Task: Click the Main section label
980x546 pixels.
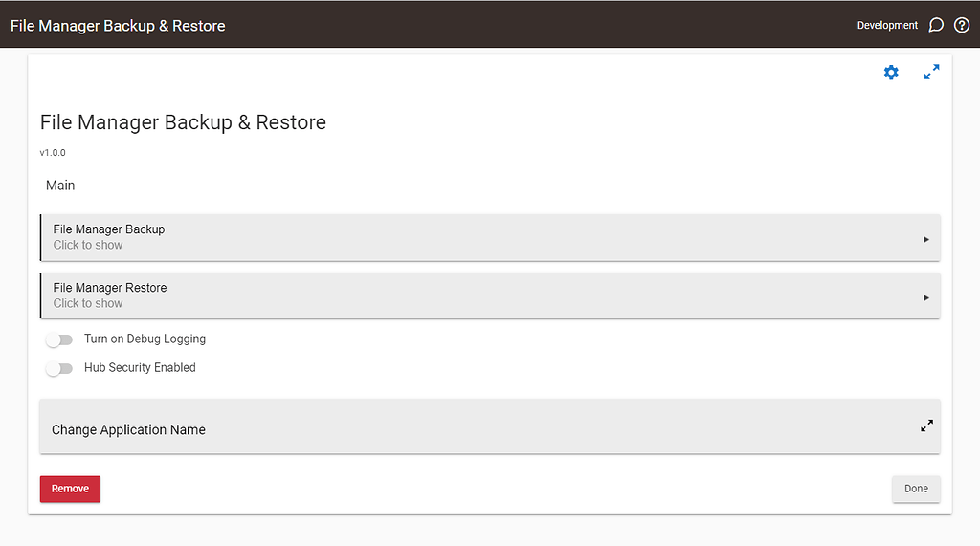Action: (60, 186)
